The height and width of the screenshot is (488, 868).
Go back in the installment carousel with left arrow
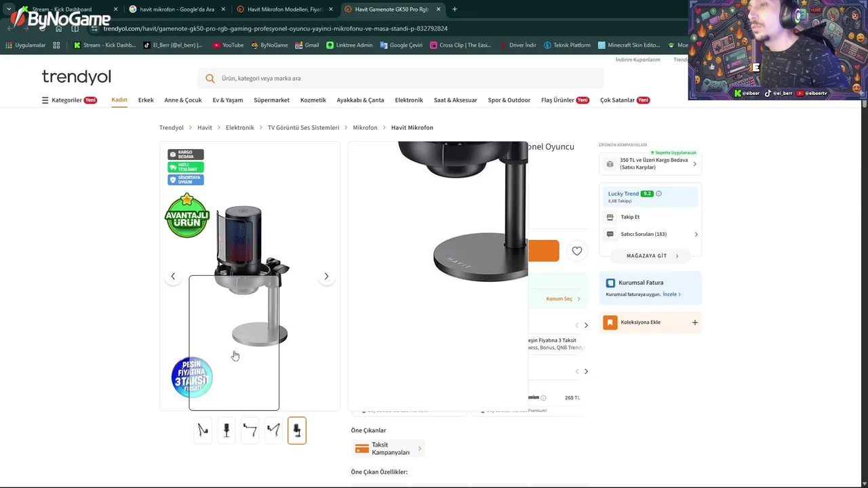(x=577, y=325)
